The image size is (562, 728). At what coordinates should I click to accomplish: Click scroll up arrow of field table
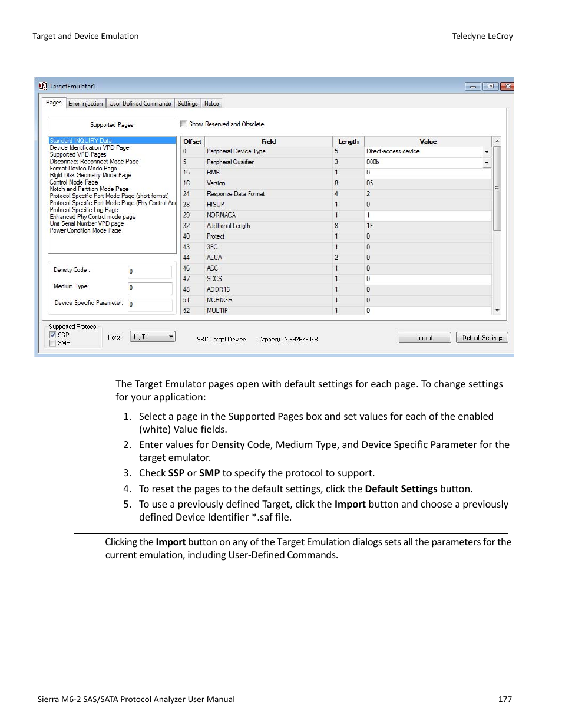[497, 141]
